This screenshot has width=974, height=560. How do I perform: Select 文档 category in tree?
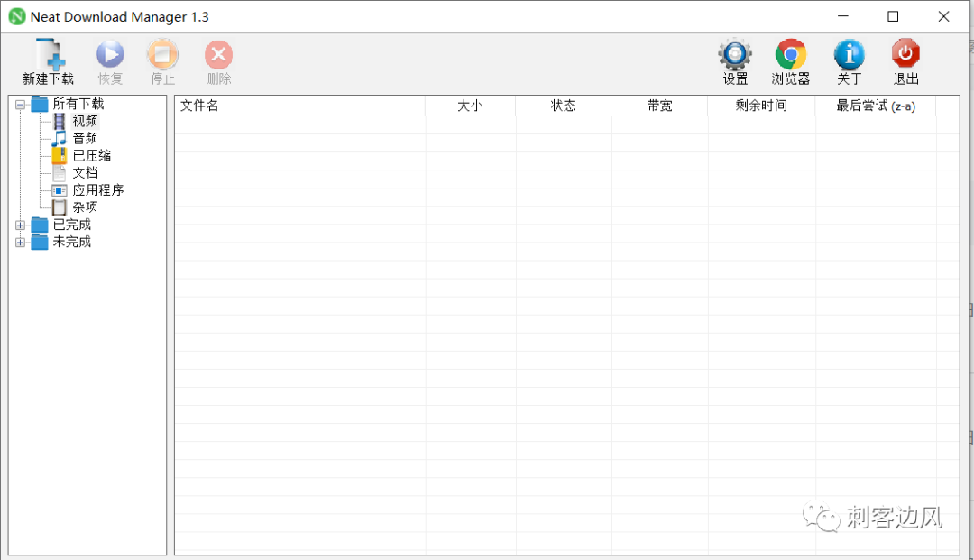coord(85,172)
